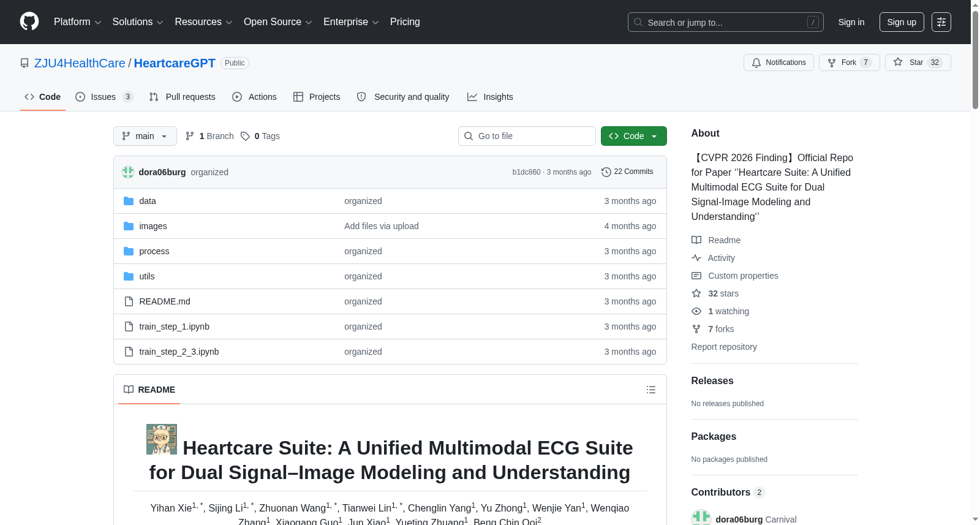View the 22 Commits history link
Screen dimensions: 980x525
627,172
